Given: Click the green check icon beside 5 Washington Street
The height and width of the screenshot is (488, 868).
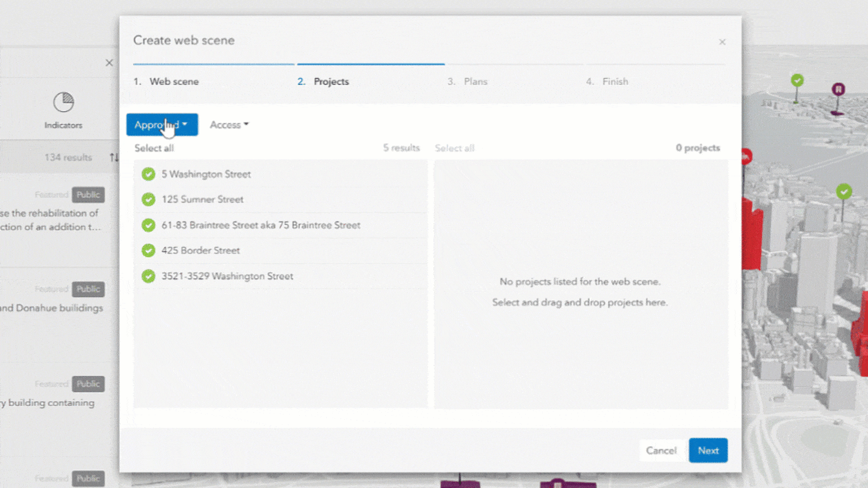Looking at the screenshot, I should tap(149, 174).
